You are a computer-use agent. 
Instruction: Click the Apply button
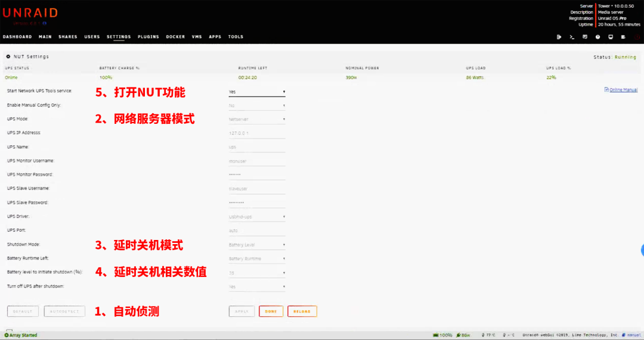tap(242, 311)
